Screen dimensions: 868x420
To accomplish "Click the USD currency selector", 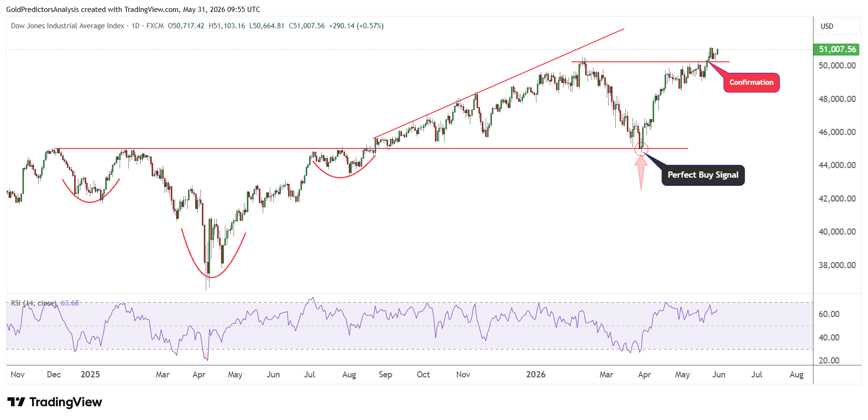I will (x=836, y=26).
